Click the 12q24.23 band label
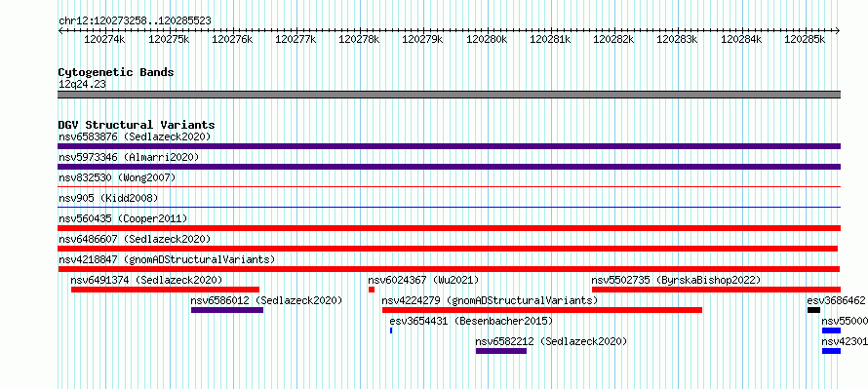 tap(82, 84)
